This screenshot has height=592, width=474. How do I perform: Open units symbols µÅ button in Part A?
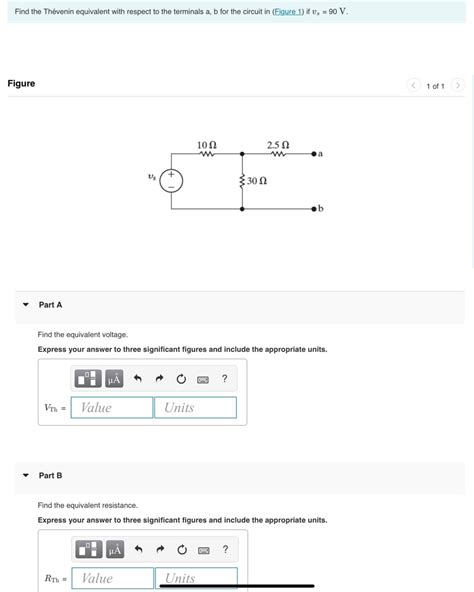pos(114,378)
